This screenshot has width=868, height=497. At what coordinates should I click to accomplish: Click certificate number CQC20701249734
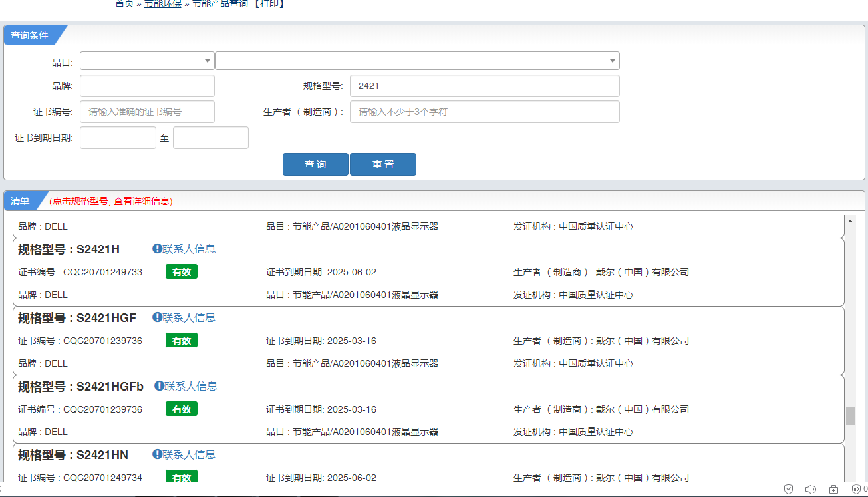pos(102,478)
